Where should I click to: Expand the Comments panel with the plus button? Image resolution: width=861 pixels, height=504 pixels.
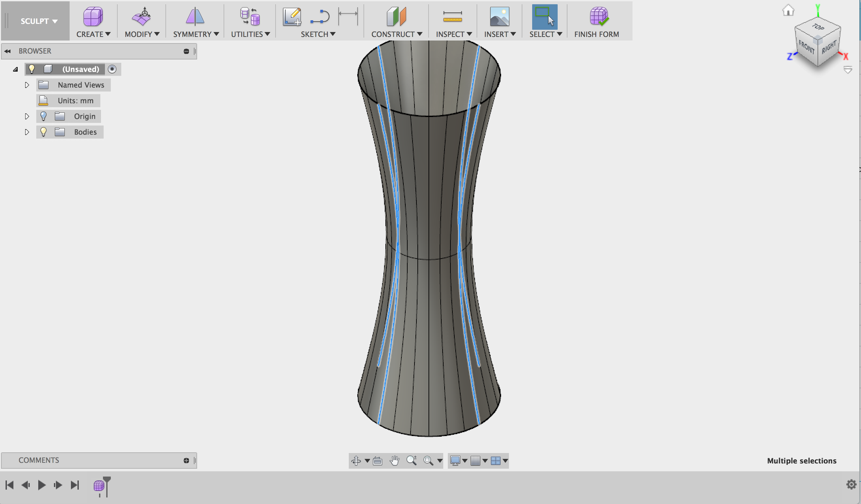point(186,461)
